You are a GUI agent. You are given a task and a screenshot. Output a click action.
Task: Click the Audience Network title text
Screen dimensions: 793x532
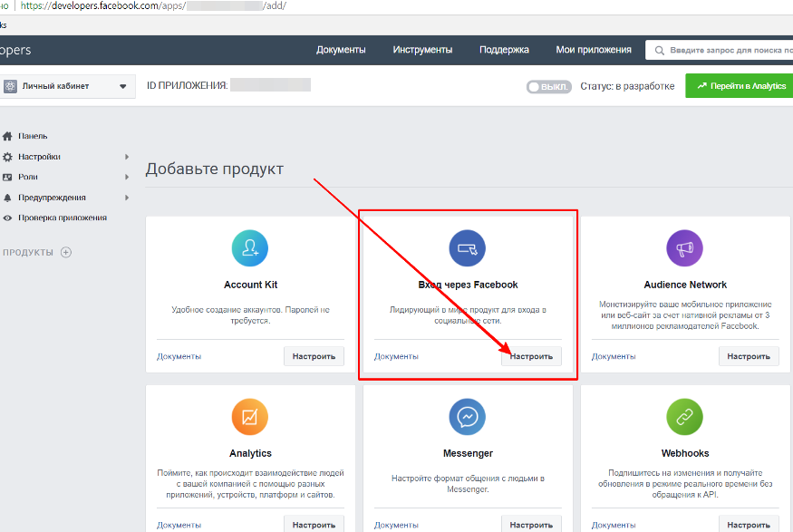(685, 285)
